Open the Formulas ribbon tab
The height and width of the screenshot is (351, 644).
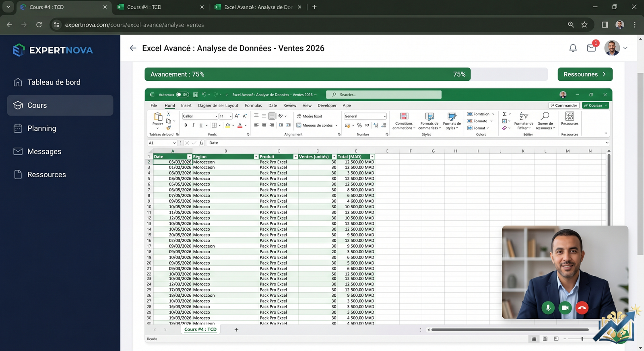[x=253, y=105]
